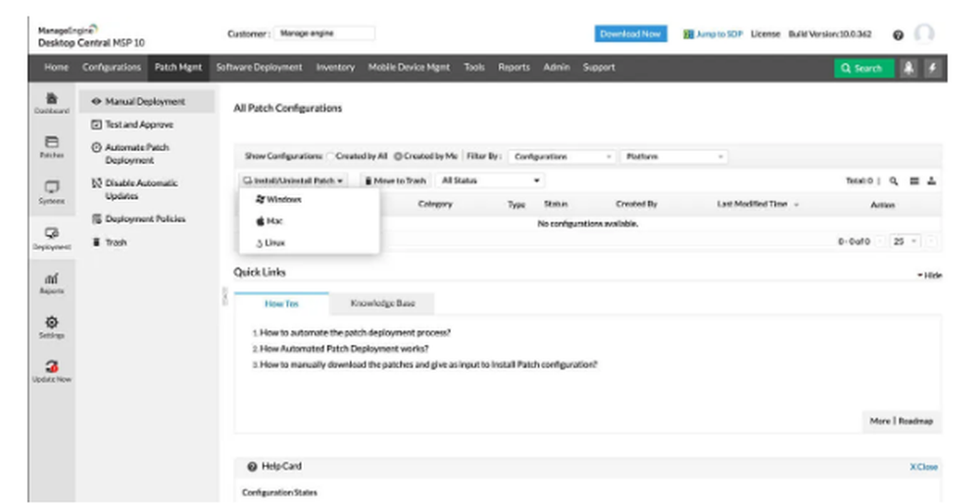
Task: Collapse the Install/Uninstall Patch dropdown
Action: click(x=293, y=180)
